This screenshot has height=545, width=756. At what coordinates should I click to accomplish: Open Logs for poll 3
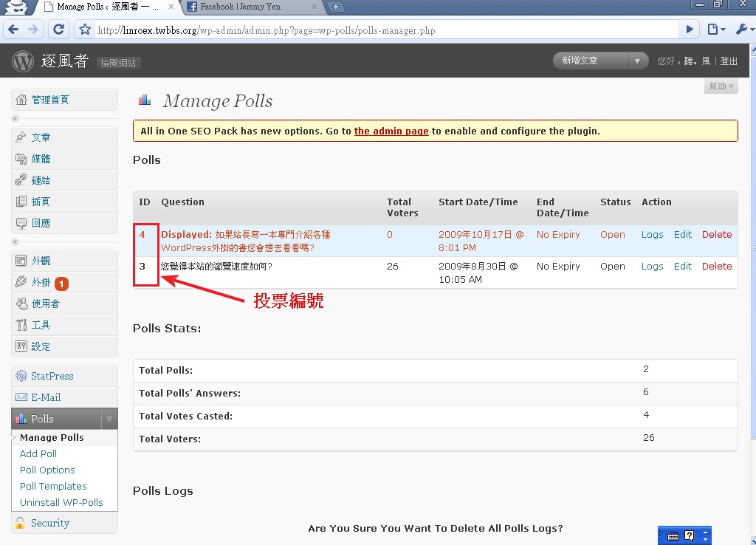(x=652, y=267)
